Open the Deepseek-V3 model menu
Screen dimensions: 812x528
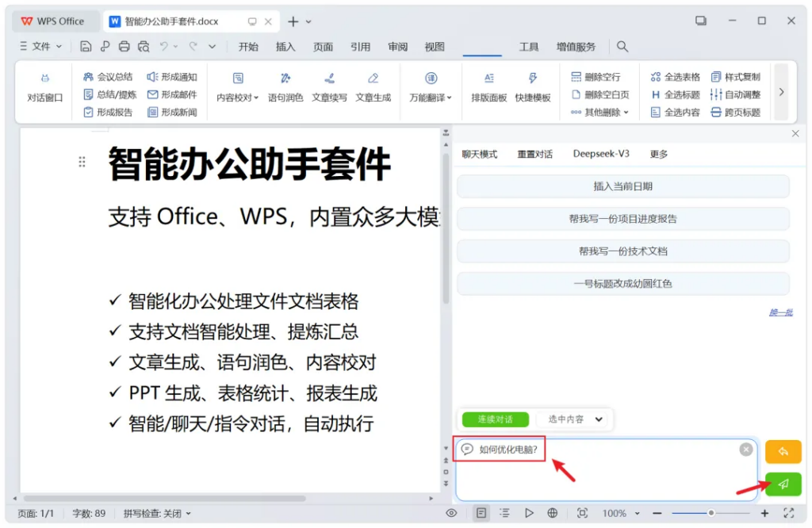[601, 154]
